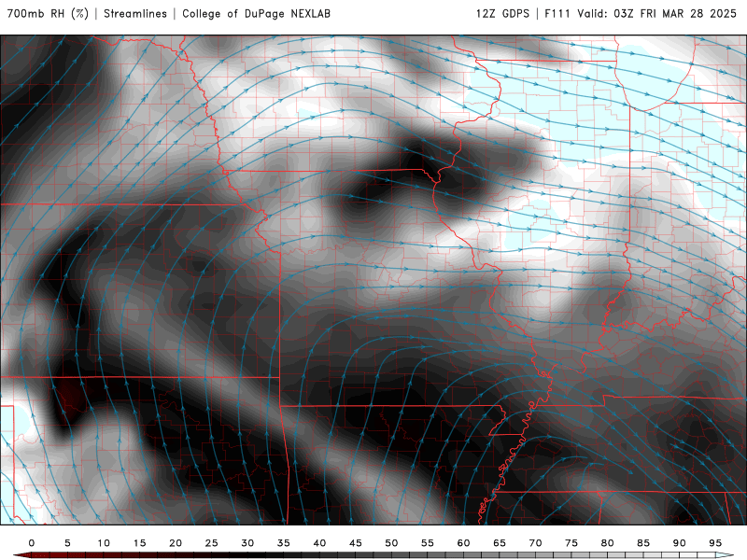
Task: Click the "60" value on the color scale
Action: pos(463,543)
